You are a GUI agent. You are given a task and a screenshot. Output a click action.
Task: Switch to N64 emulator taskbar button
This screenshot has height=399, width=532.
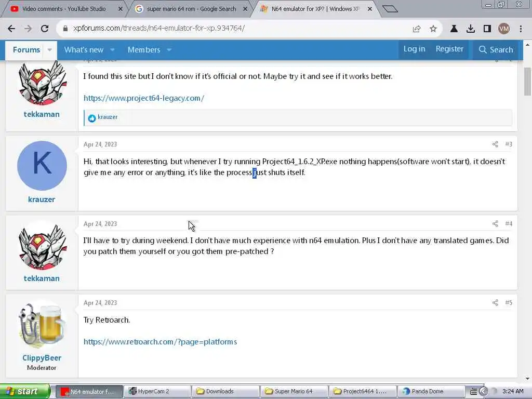point(89,392)
